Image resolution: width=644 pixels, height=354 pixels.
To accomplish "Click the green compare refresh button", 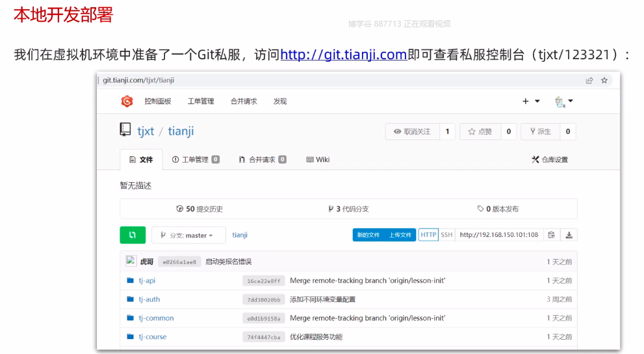I will pyautogui.click(x=133, y=235).
